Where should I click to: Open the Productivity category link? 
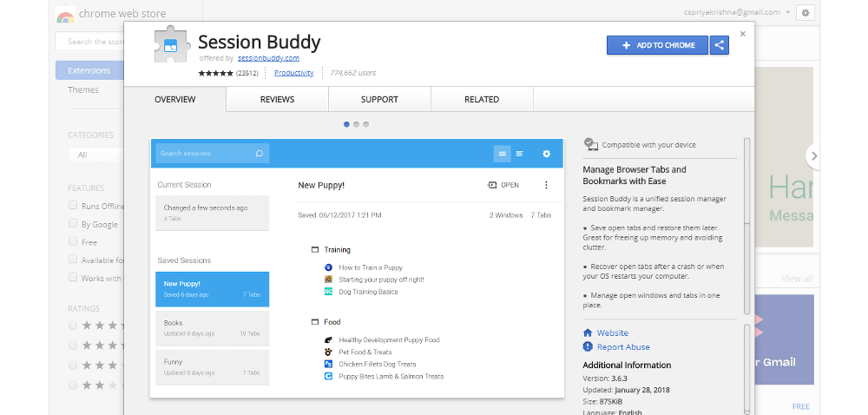[x=294, y=73]
